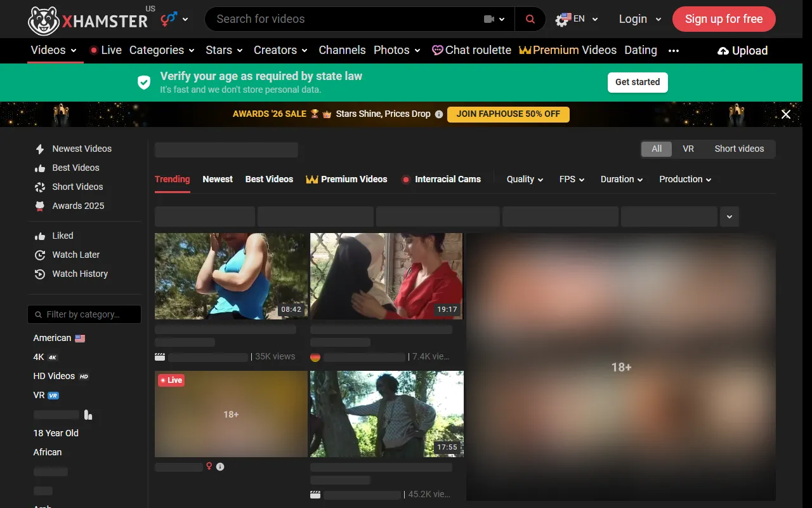
Task: Open the EN language settings dropdown
Action: point(577,19)
